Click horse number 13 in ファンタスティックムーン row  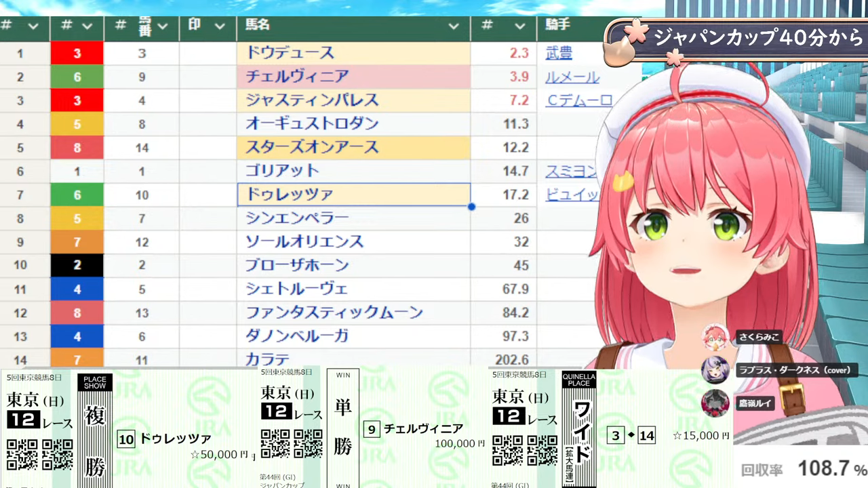point(142,313)
